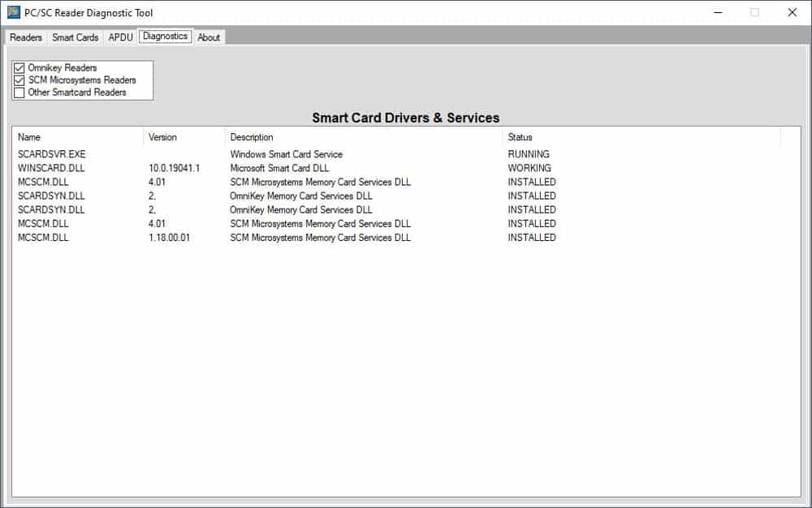Select the APDU tab
The image size is (812, 508).
[121, 37]
